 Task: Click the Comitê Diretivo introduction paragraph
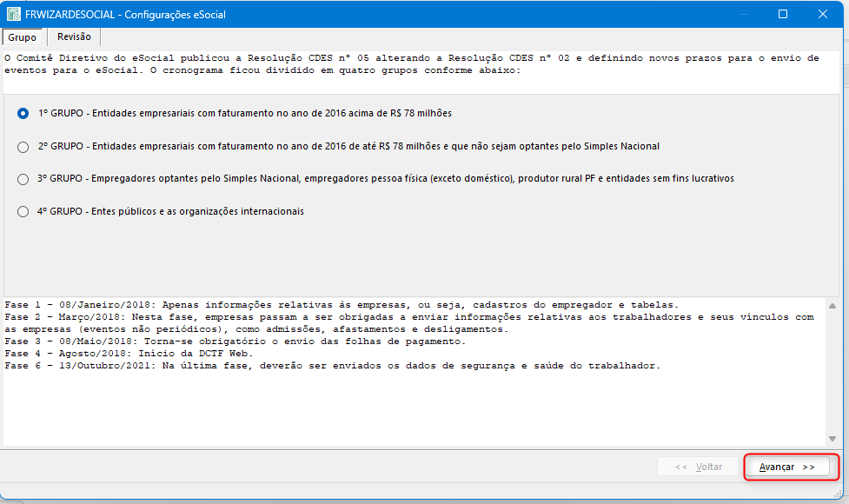[408, 64]
